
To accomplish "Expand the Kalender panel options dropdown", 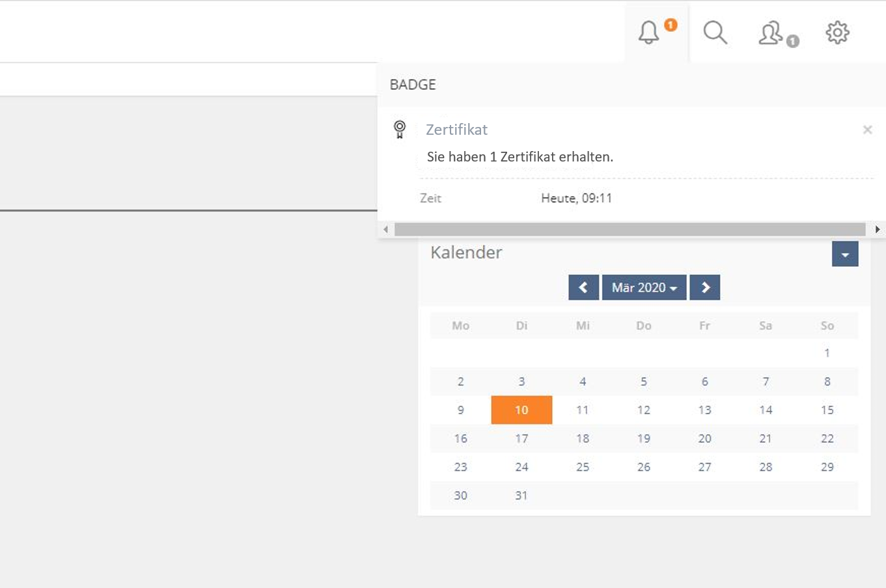I will click(x=844, y=254).
